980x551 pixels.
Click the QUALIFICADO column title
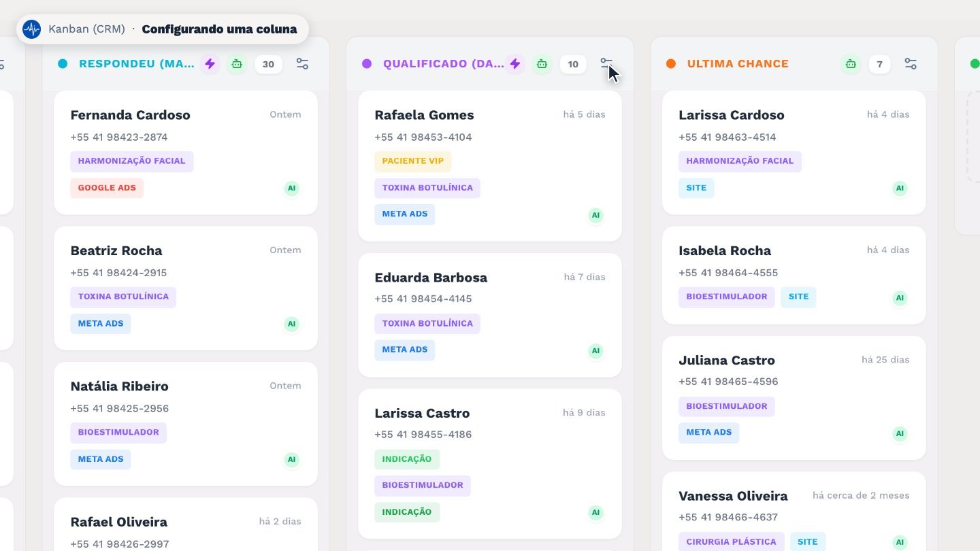(444, 64)
